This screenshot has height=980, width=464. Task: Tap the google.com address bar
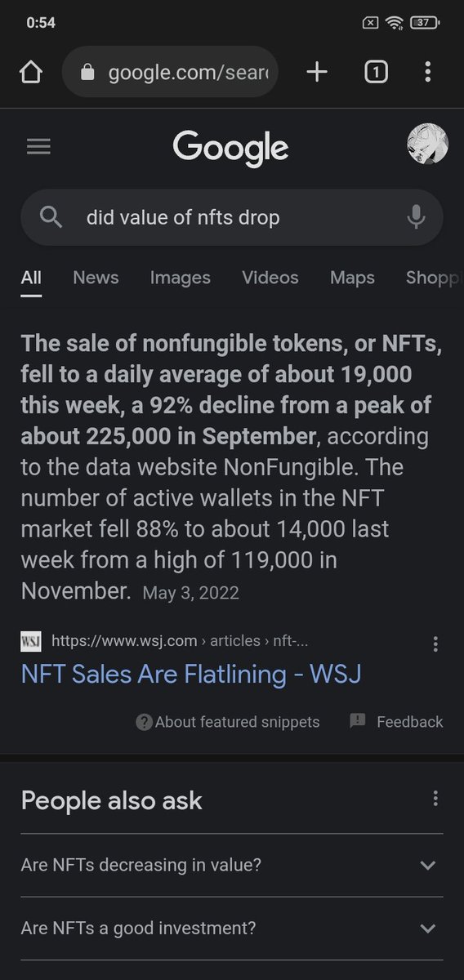170,73
